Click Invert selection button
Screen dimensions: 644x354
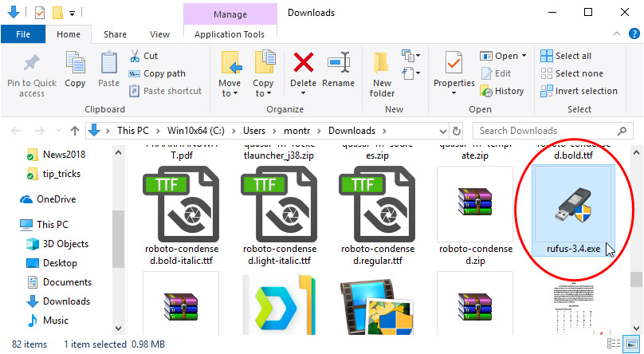579,91
